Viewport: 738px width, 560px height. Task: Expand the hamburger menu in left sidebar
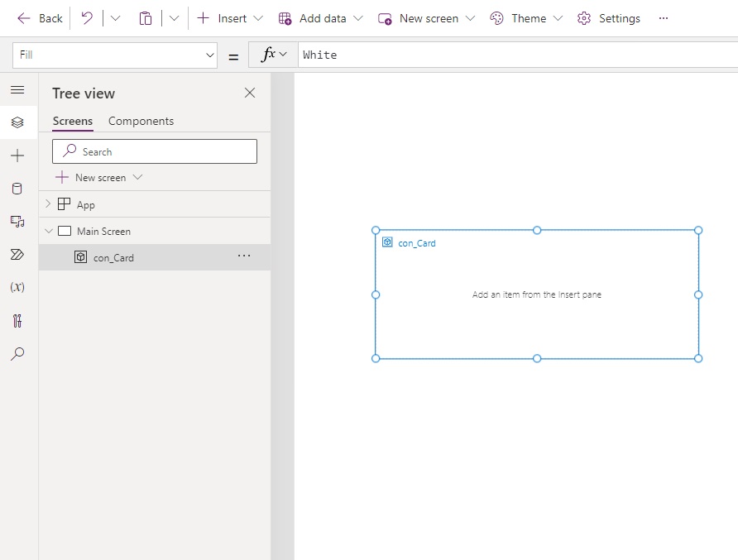pyautogui.click(x=17, y=89)
